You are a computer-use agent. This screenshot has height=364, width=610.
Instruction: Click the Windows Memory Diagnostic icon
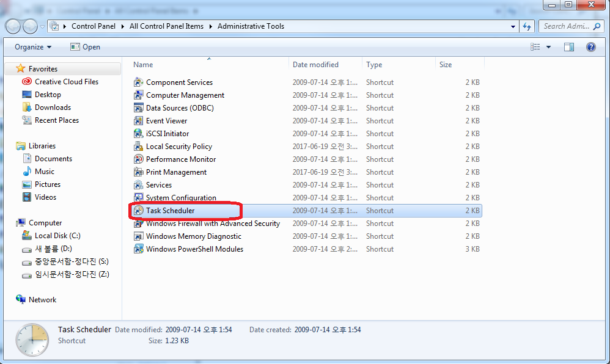coord(138,236)
